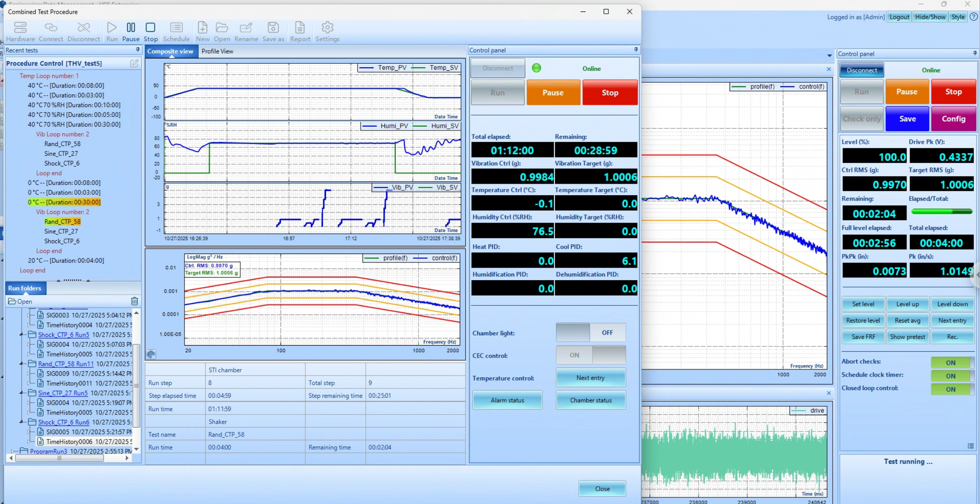980x504 pixels.
Task: Toggle the CEC control switch
Action: 591,355
